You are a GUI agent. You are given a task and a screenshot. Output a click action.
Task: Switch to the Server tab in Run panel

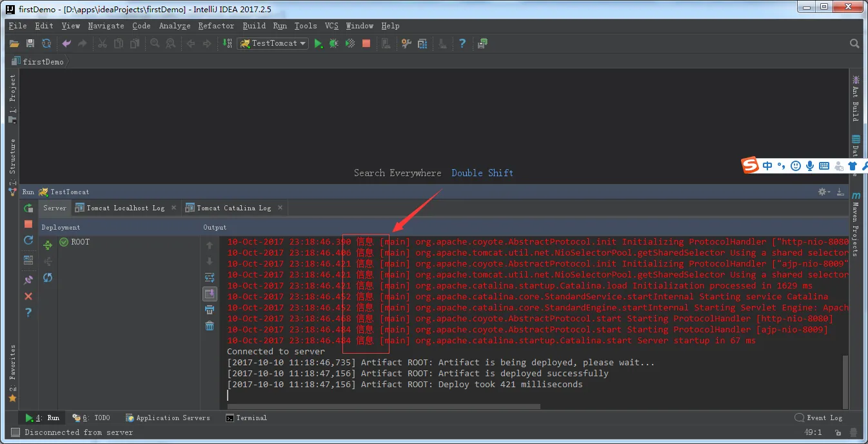coord(55,208)
